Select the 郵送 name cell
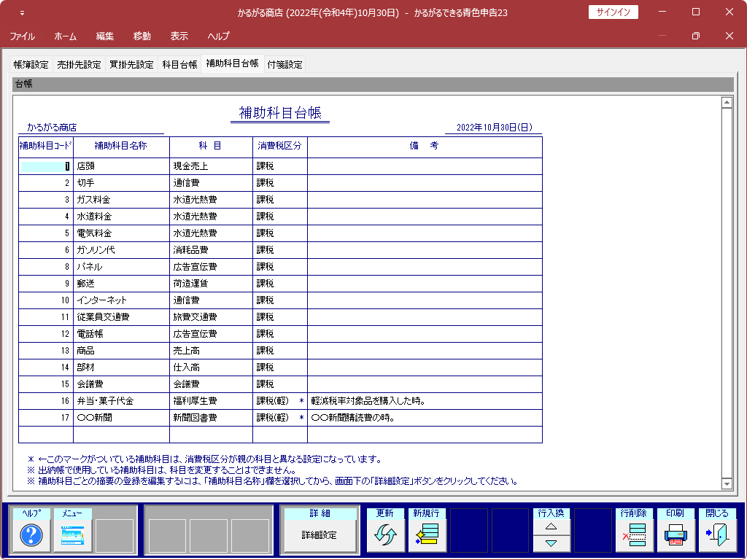Screen dimensions: 747x560 click(x=122, y=284)
